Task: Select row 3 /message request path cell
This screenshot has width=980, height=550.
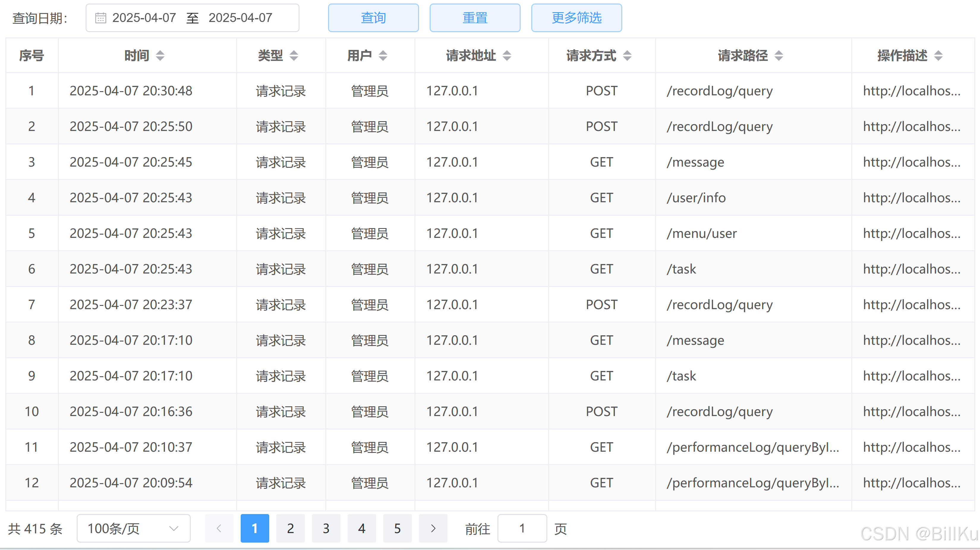Action: pos(695,162)
